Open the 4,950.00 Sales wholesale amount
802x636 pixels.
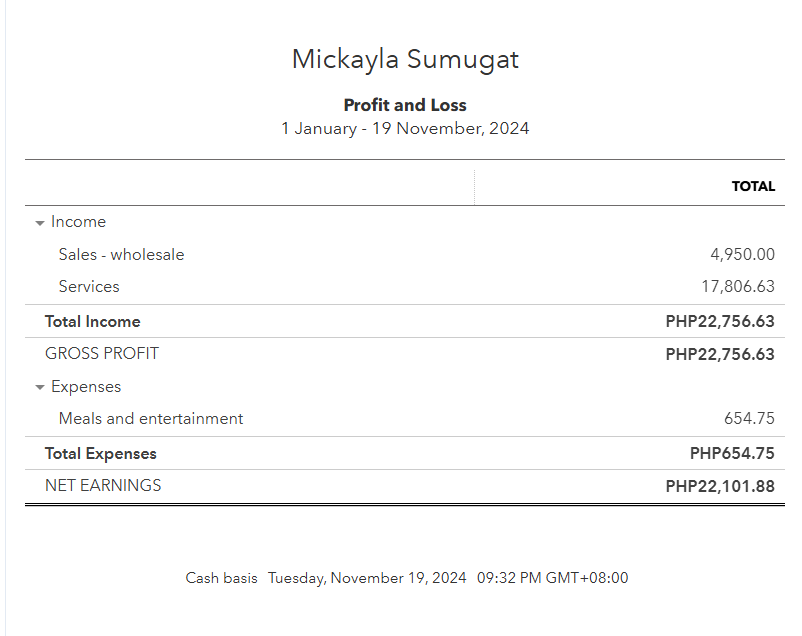click(x=742, y=255)
